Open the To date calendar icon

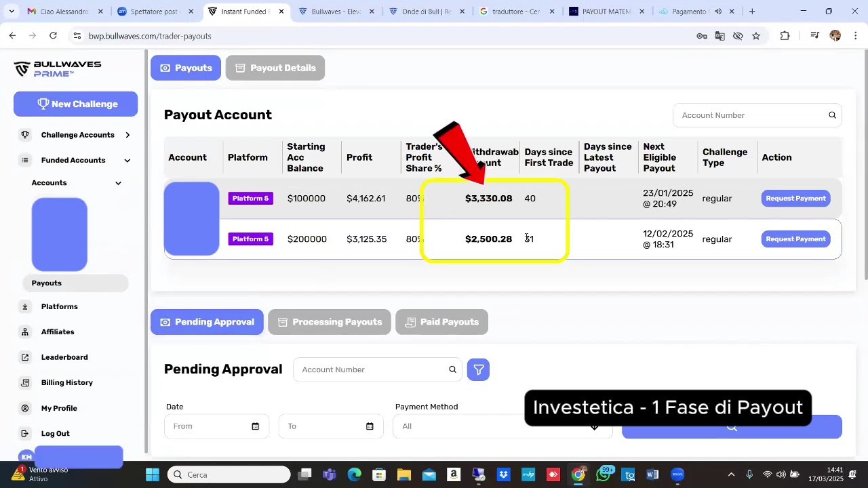(x=370, y=426)
